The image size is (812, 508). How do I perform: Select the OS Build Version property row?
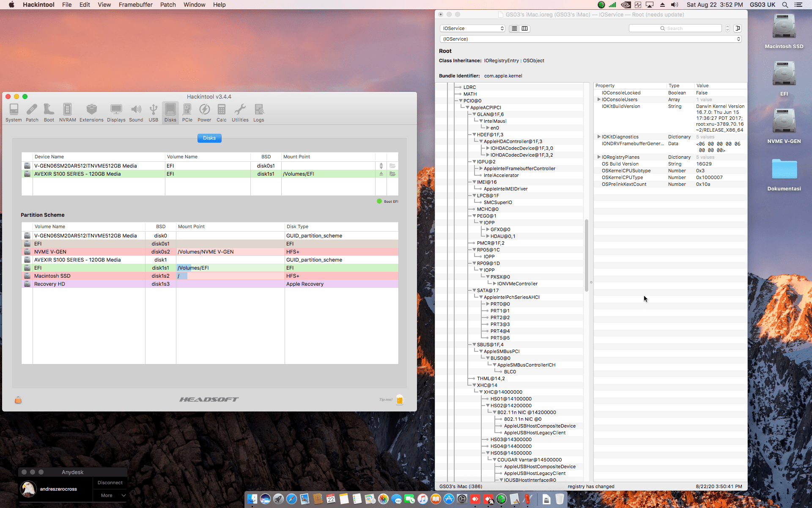pyautogui.click(x=670, y=164)
